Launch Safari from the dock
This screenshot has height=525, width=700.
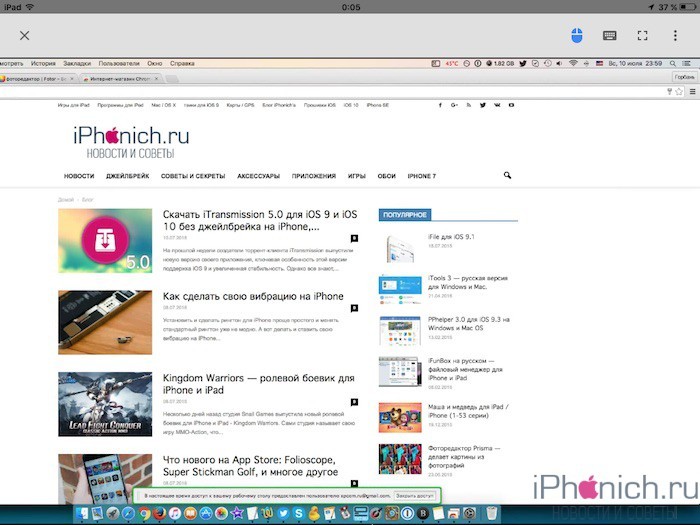pos(128,514)
